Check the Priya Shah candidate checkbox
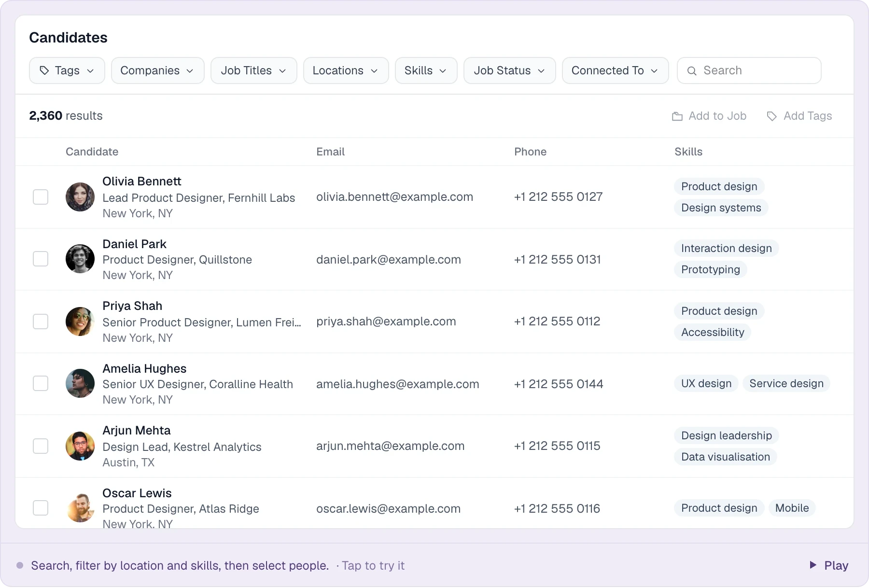 tap(41, 322)
